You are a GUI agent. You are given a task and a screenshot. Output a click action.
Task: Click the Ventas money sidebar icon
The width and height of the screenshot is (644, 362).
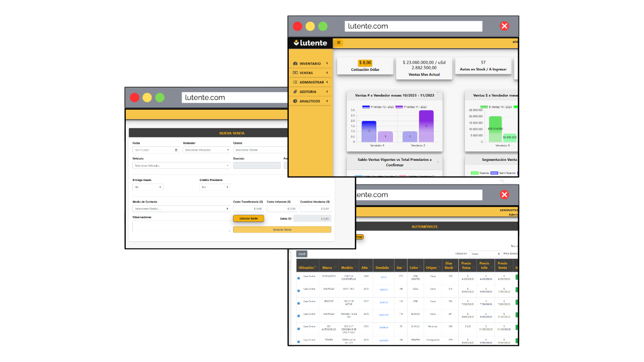pyautogui.click(x=295, y=73)
